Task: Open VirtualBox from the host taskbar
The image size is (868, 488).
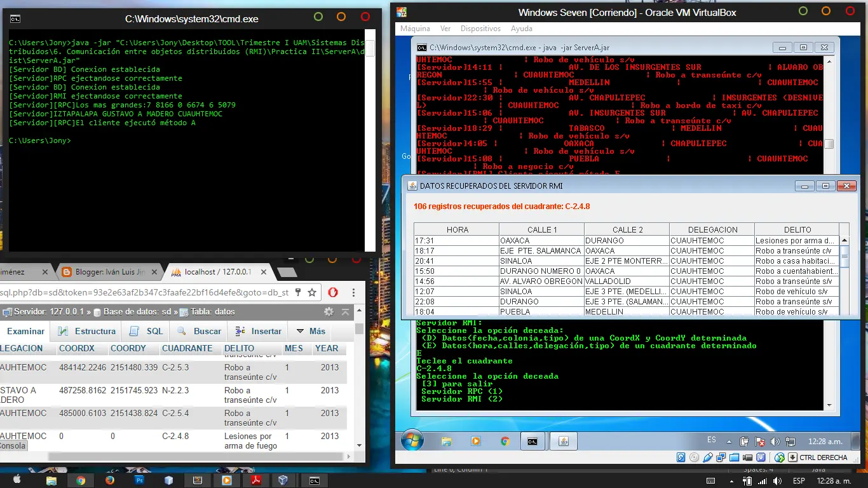Action: point(283,480)
